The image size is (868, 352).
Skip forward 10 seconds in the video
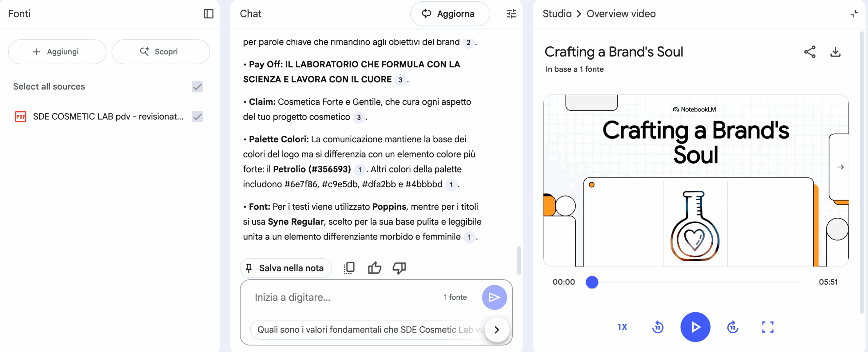pos(733,327)
